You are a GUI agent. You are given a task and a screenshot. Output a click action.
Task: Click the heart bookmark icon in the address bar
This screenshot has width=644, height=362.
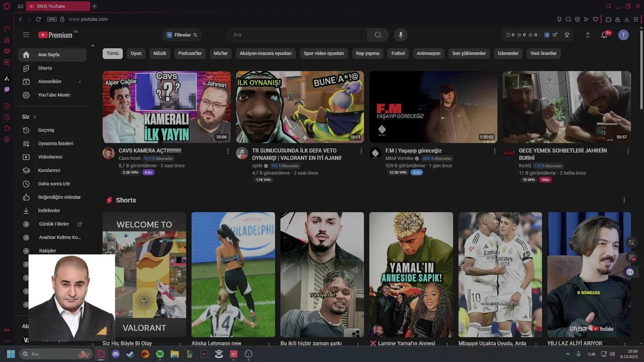click(596, 19)
